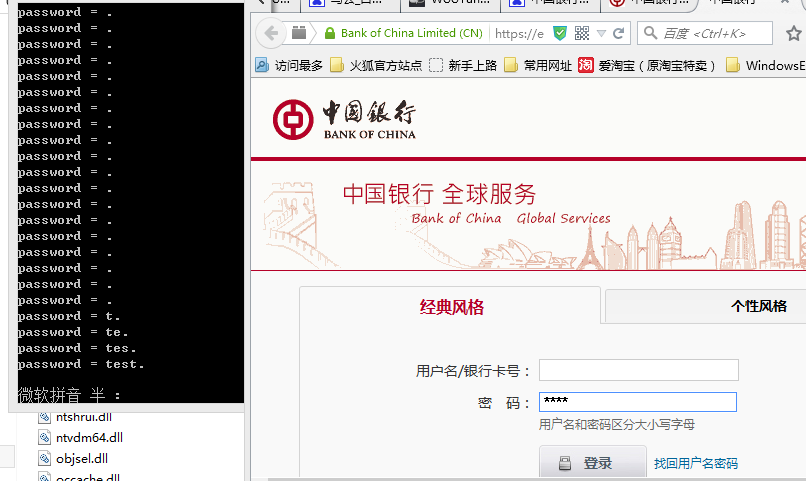Bookmark this page with the star icon

pos(794,33)
